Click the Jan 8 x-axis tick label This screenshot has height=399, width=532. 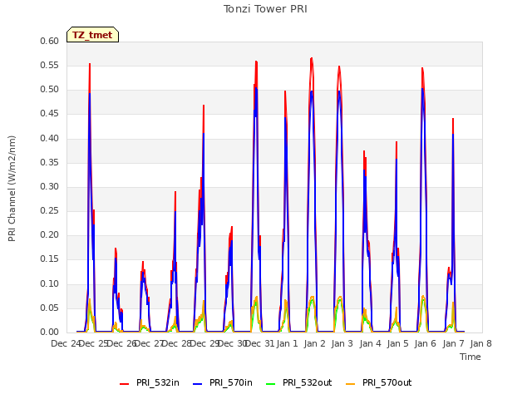click(x=480, y=343)
